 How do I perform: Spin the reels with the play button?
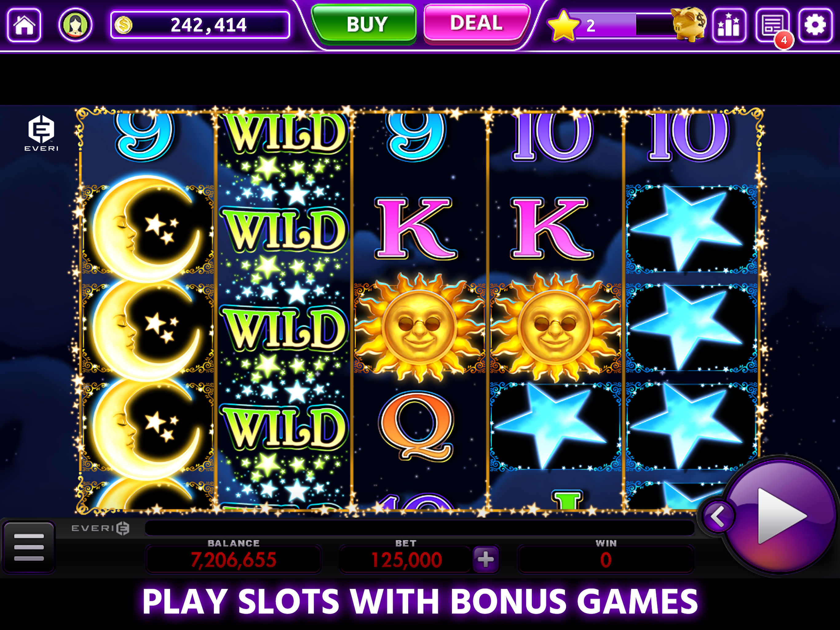coord(780,516)
